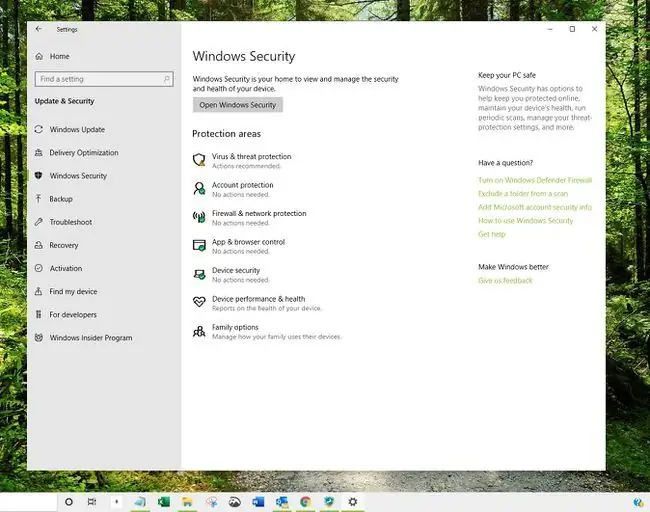The height and width of the screenshot is (512, 650).
Task: Click the Open Windows Security button
Action: (x=238, y=105)
